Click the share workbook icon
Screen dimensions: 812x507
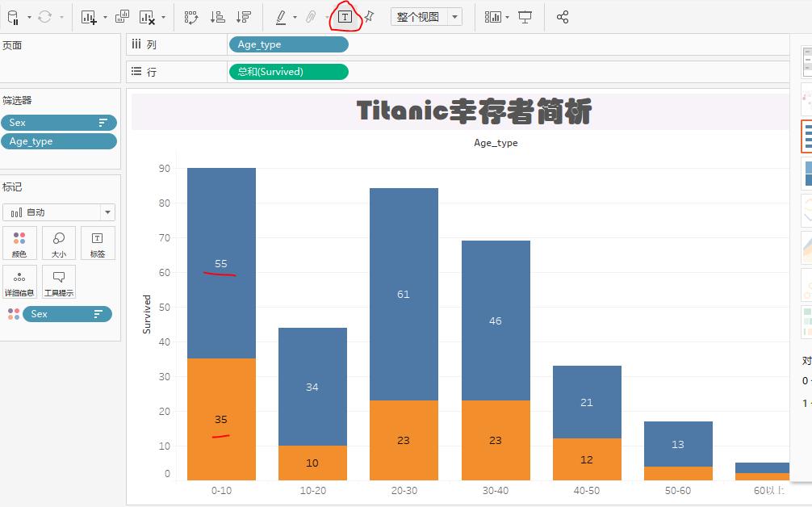click(x=563, y=17)
